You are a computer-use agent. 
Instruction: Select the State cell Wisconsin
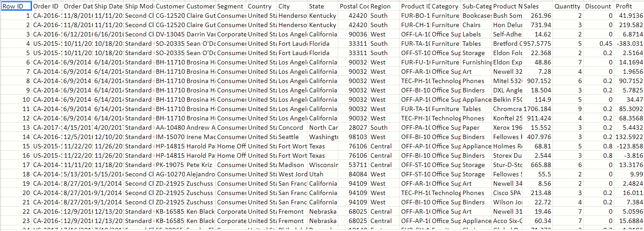tap(323, 165)
